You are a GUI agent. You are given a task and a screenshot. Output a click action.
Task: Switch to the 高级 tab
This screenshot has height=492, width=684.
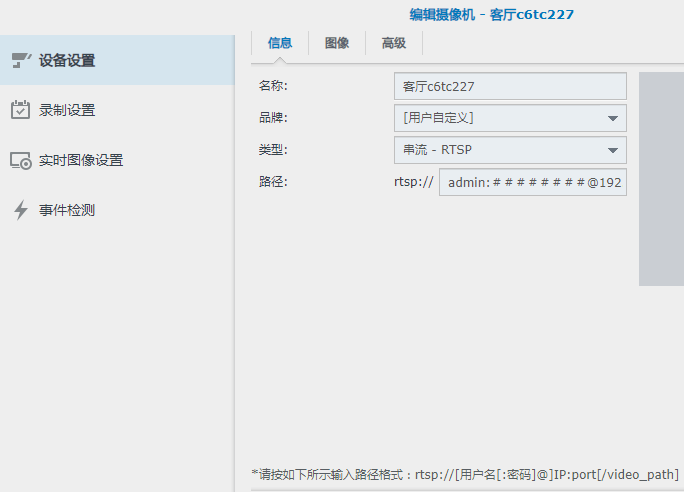(394, 43)
